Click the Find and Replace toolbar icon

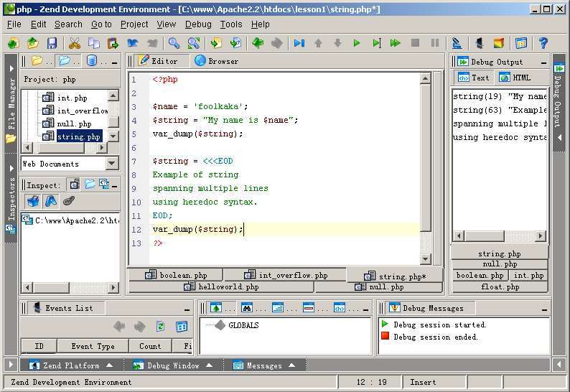pos(194,43)
